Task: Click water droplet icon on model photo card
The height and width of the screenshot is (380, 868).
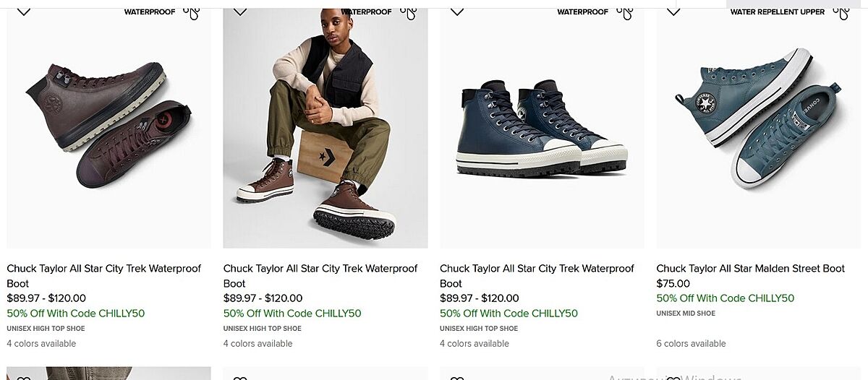Action: (409, 12)
